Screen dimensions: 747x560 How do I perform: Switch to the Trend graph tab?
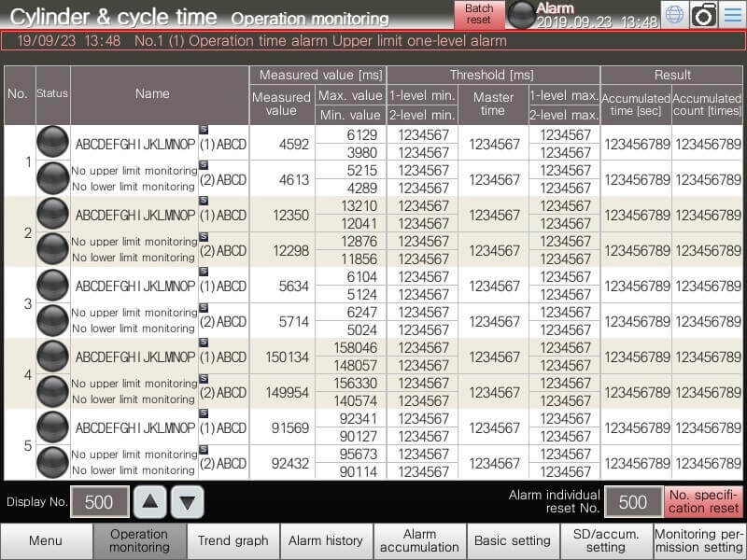(x=233, y=540)
